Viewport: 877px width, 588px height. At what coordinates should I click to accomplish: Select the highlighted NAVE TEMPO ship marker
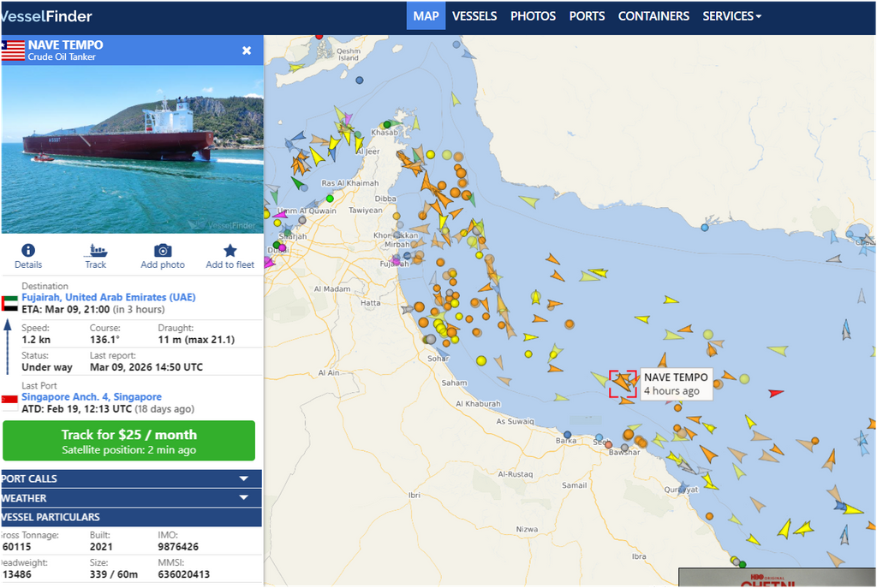coord(623,383)
